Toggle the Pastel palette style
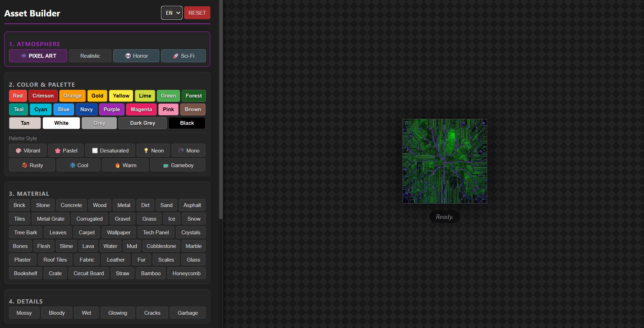Screen dimensions: 644x328 coord(66,151)
